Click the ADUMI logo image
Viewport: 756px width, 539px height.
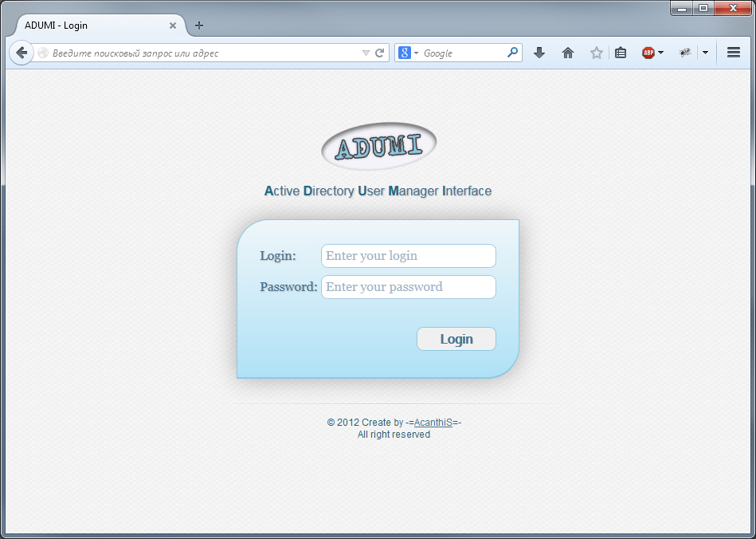378,146
